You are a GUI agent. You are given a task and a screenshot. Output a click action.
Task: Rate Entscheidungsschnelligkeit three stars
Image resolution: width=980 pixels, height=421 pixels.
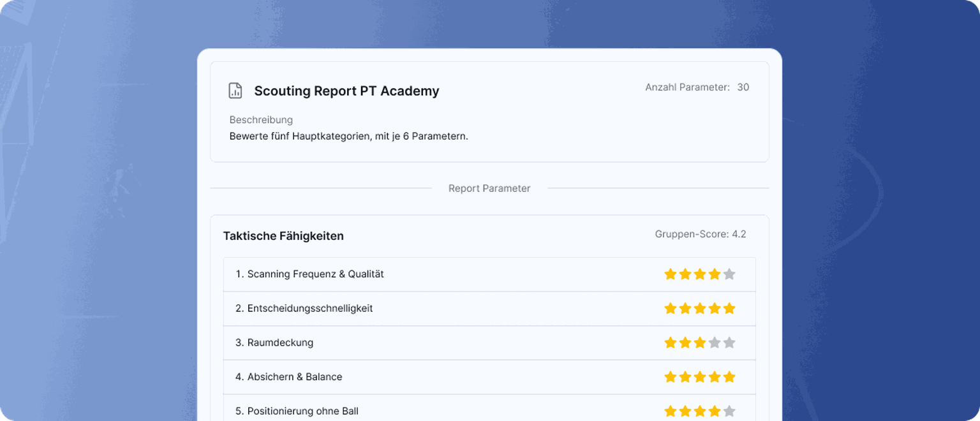tap(700, 309)
